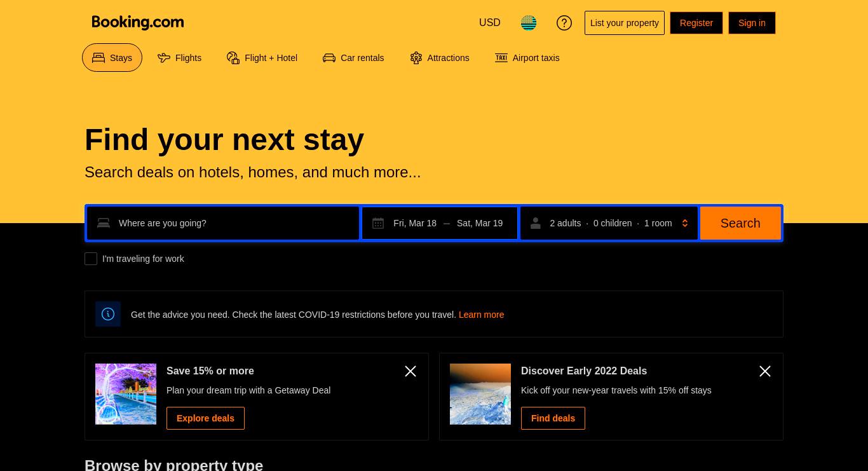The height and width of the screenshot is (471, 868).
Task: Open the Attractions tab
Action: coord(440,58)
